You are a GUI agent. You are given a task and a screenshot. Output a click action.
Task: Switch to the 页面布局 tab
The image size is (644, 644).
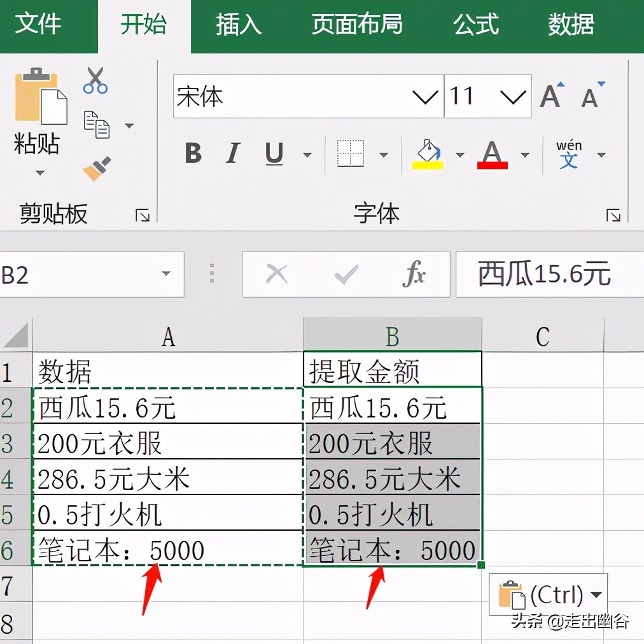tap(357, 24)
